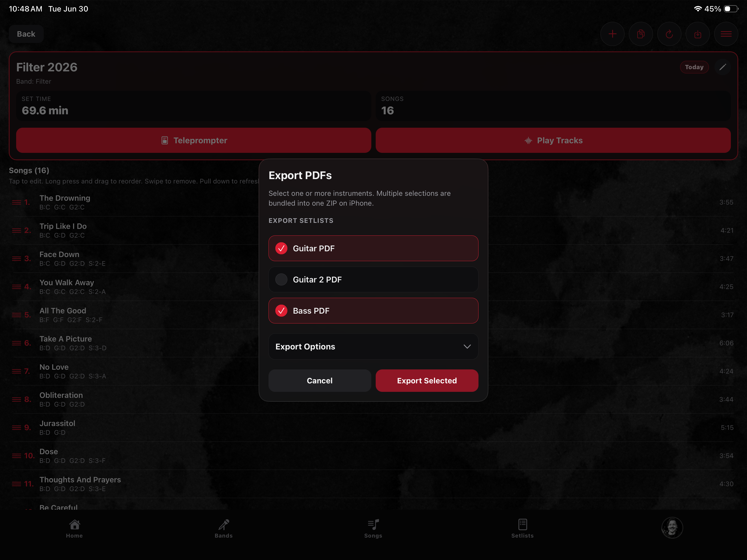Viewport: 747px width, 560px height.
Task: Tap the Filter 2026 setlist title
Action: click(x=47, y=67)
